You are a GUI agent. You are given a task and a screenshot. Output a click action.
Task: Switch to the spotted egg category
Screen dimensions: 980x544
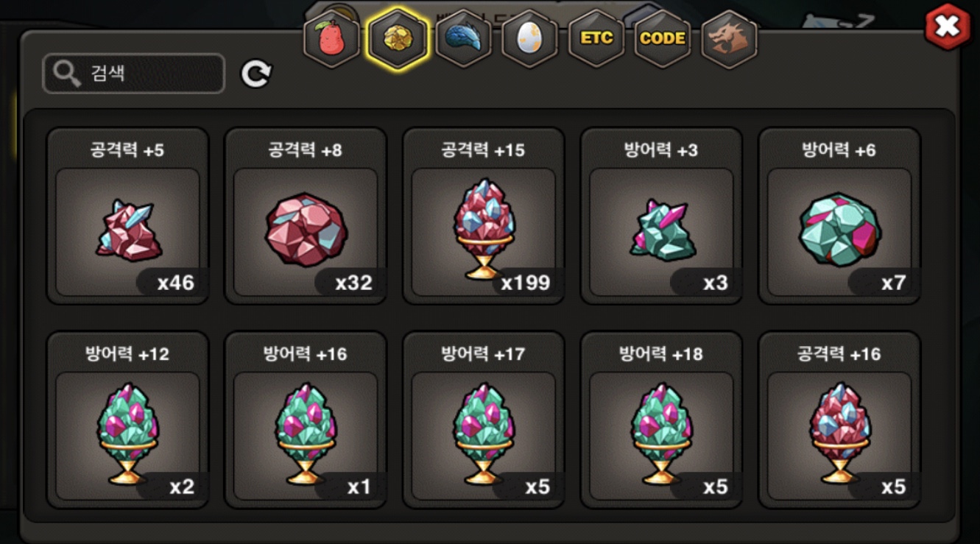click(529, 38)
